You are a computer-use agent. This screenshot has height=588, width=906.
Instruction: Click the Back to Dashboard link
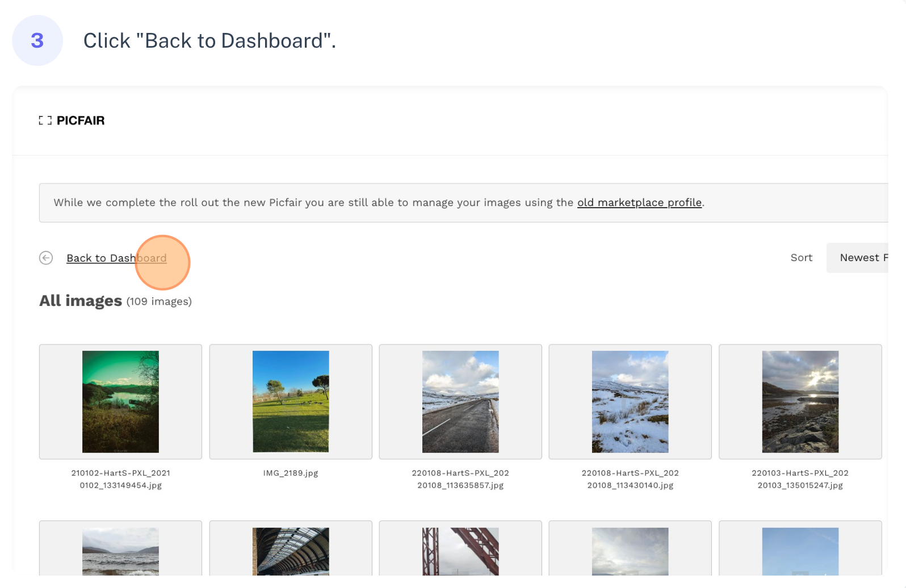[116, 258]
